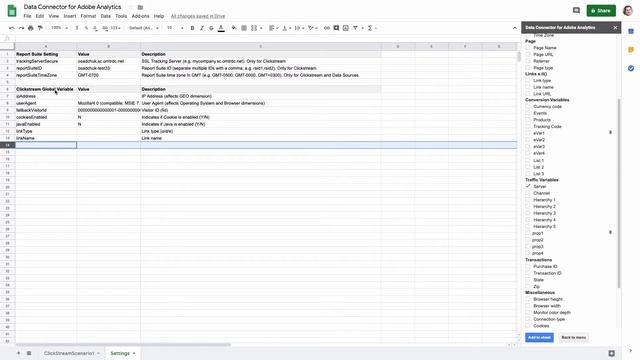
Task: Open comment history
Action: (576, 11)
